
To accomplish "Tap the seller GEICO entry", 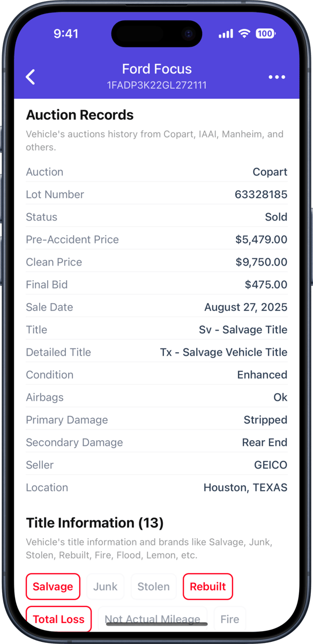I will (271, 465).
